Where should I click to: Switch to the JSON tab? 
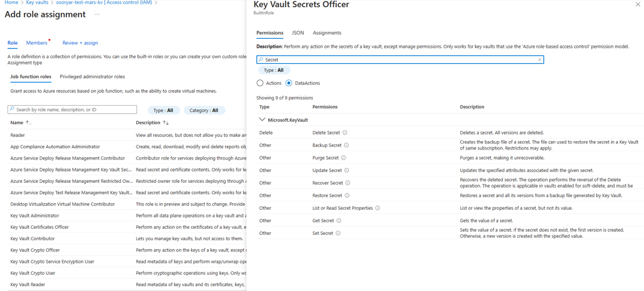pos(298,33)
